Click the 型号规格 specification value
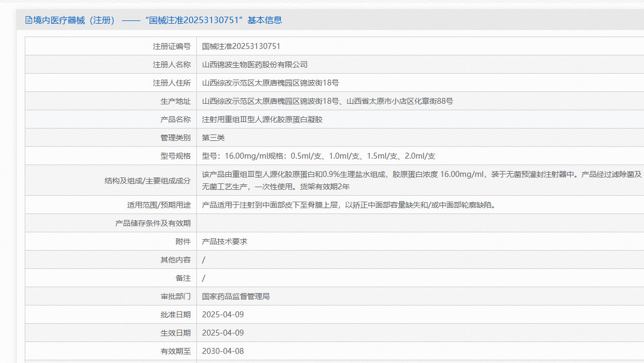The height and width of the screenshot is (363, 644). (319, 156)
